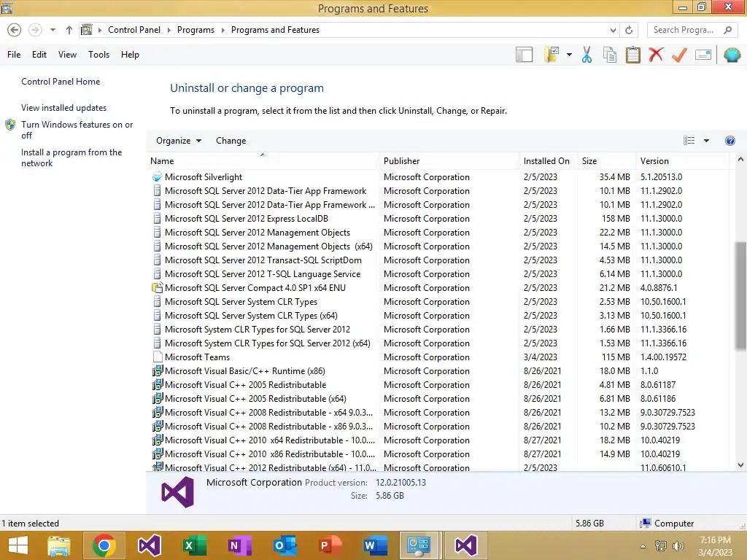
Task: Open Install a program from the network
Action: [x=71, y=157]
